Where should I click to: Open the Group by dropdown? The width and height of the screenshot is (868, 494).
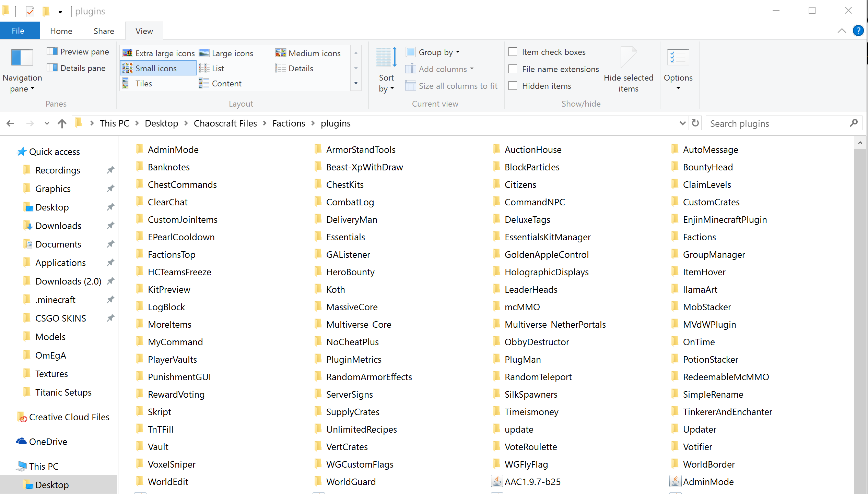pos(435,52)
